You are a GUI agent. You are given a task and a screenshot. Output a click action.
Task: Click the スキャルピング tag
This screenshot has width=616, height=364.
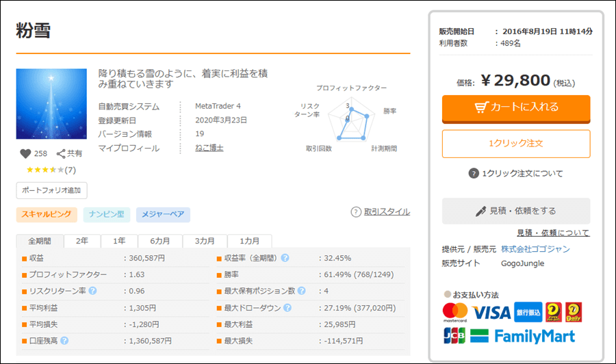pos(47,214)
